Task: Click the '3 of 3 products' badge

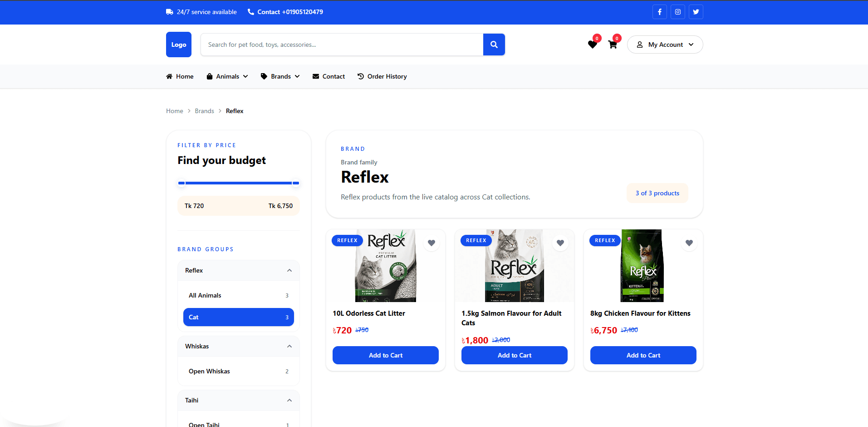Action: [657, 193]
